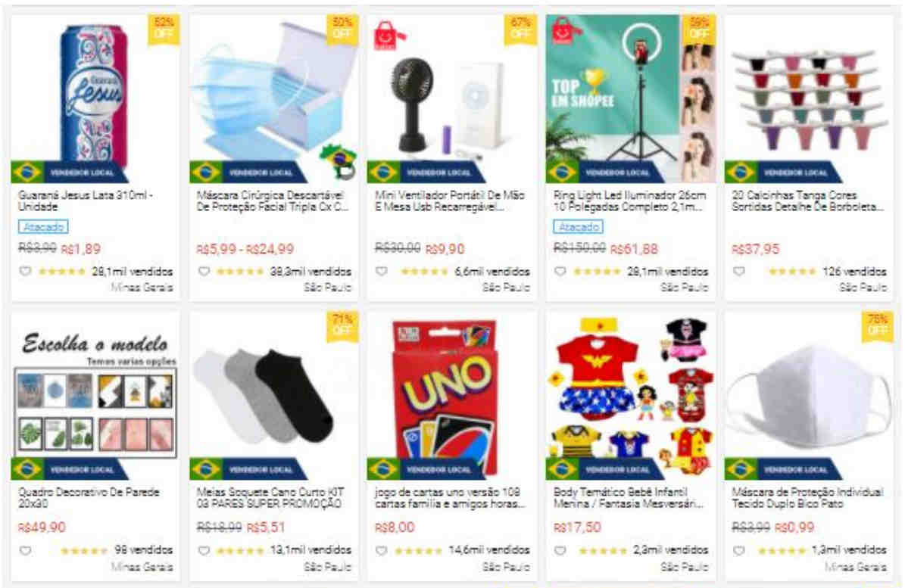Open Body Temático Bebê Infantil title link

tap(628, 497)
